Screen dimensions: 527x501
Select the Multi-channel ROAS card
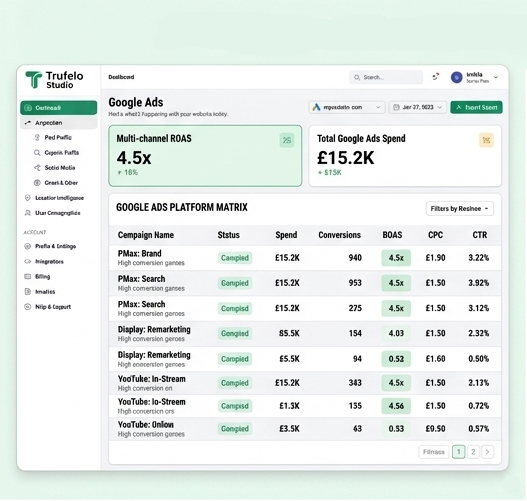point(205,156)
